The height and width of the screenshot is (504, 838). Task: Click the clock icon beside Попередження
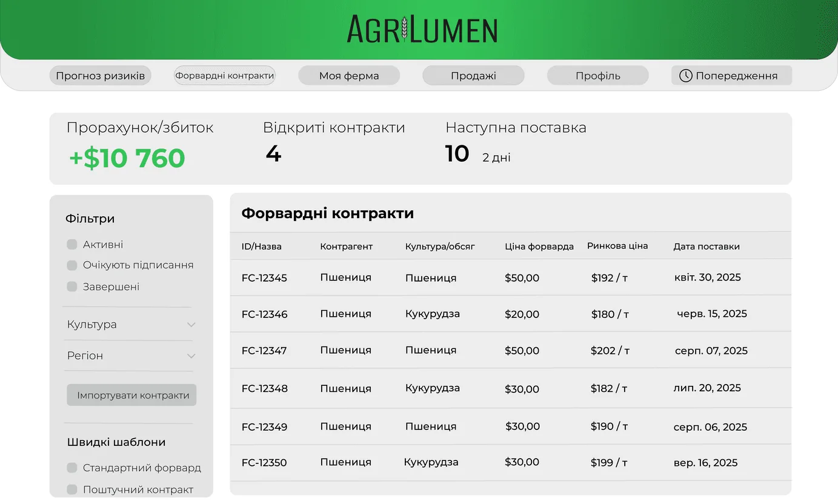tap(685, 76)
